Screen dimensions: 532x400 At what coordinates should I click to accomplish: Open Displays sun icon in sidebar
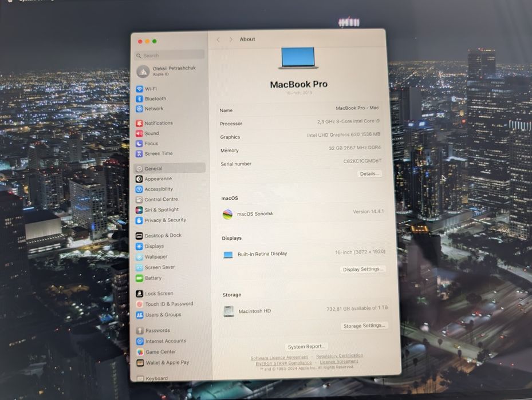(x=139, y=246)
